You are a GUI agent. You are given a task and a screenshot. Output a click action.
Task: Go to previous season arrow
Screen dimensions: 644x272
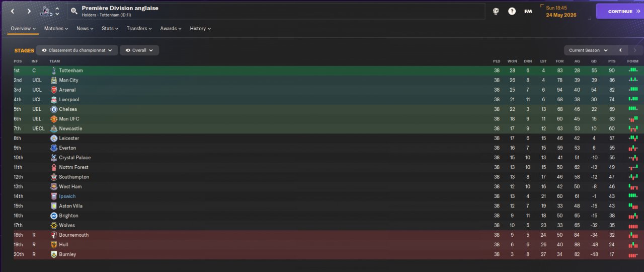[620, 50]
